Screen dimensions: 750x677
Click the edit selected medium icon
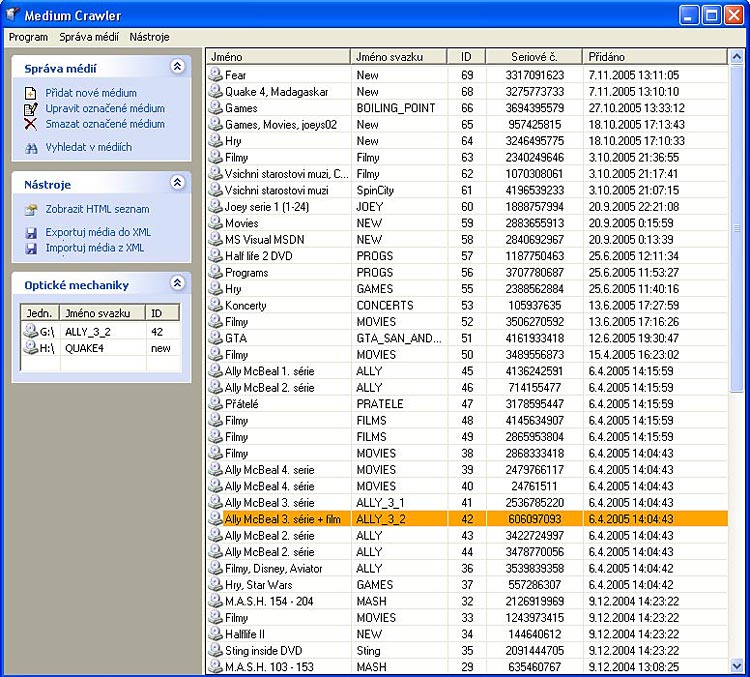click(31, 108)
